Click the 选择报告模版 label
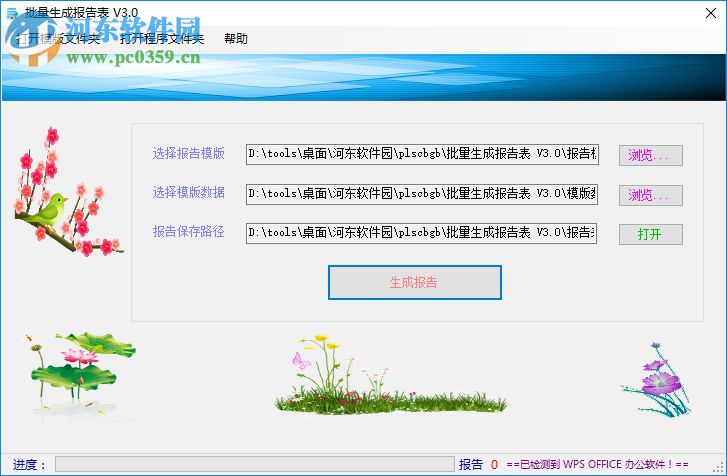This screenshot has width=727, height=476. click(x=189, y=153)
